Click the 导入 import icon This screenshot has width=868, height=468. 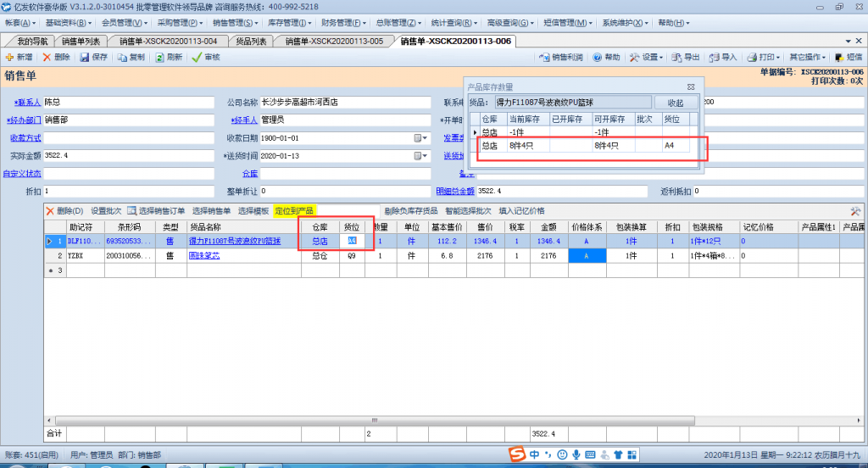pyautogui.click(x=714, y=58)
